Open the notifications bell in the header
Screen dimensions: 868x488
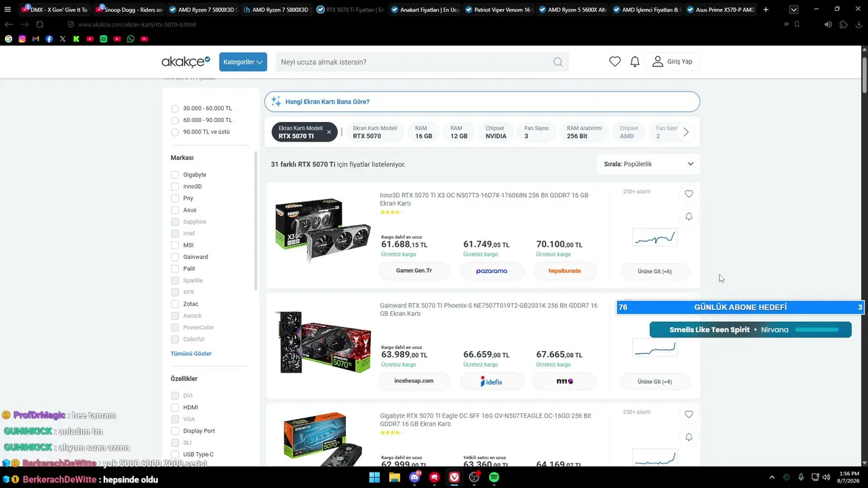coord(635,62)
